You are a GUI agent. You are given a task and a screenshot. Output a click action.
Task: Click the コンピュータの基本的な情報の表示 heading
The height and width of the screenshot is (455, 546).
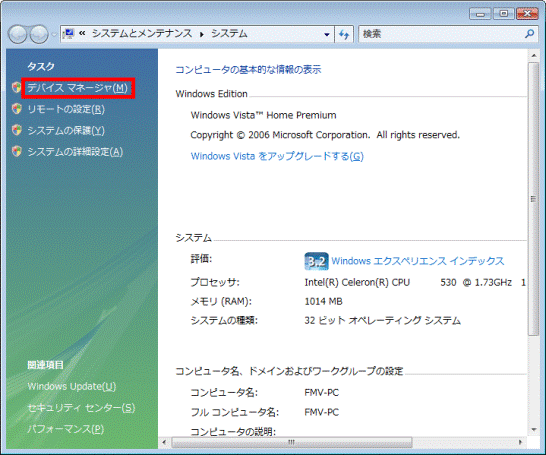(248, 70)
